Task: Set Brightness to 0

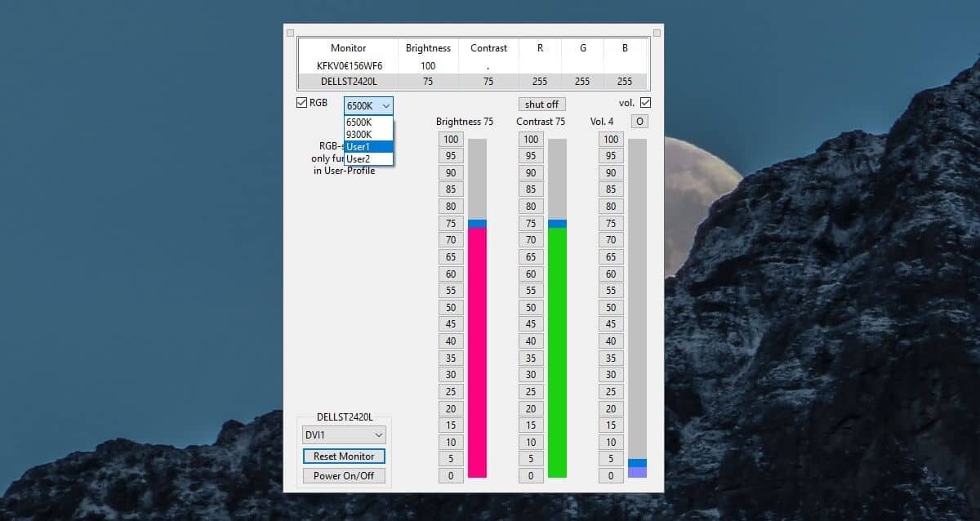Action: pos(451,475)
